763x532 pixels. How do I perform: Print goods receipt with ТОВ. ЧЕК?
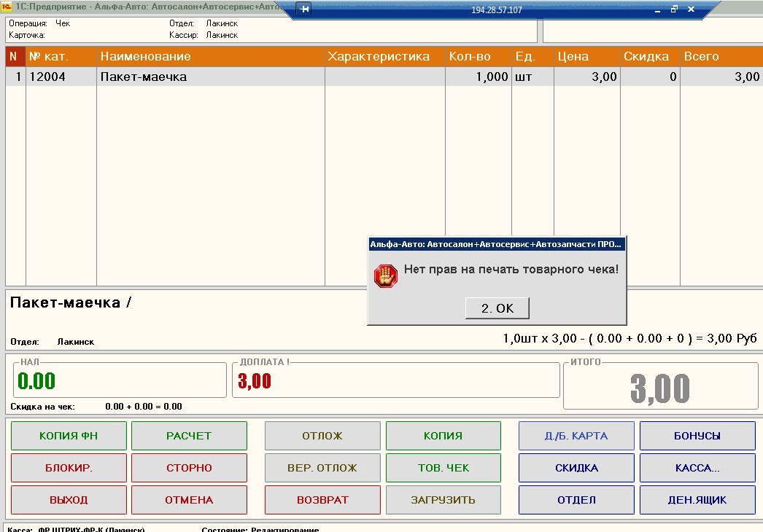click(x=443, y=468)
